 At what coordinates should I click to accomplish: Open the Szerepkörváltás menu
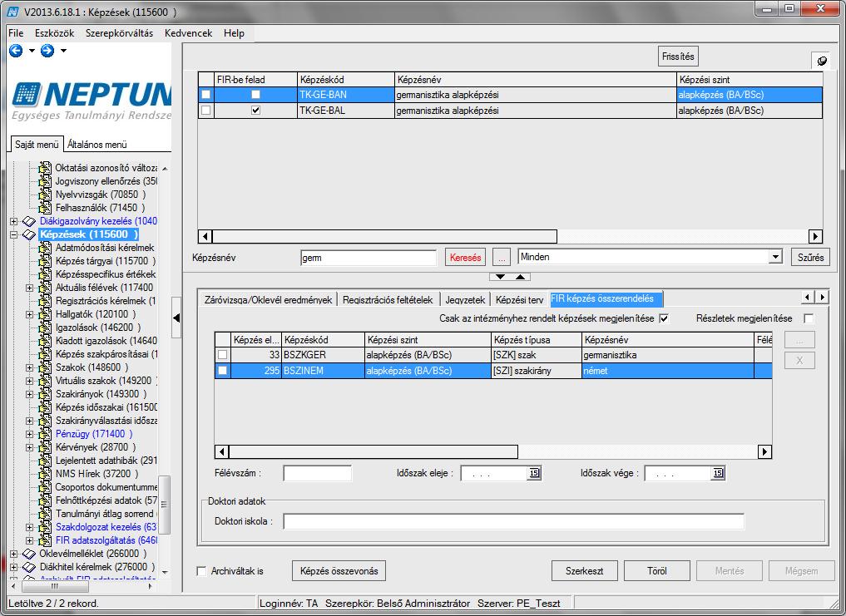coord(119,33)
